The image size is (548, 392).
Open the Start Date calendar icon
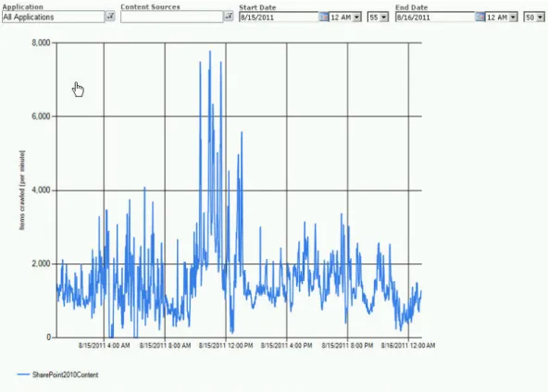coord(324,17)
